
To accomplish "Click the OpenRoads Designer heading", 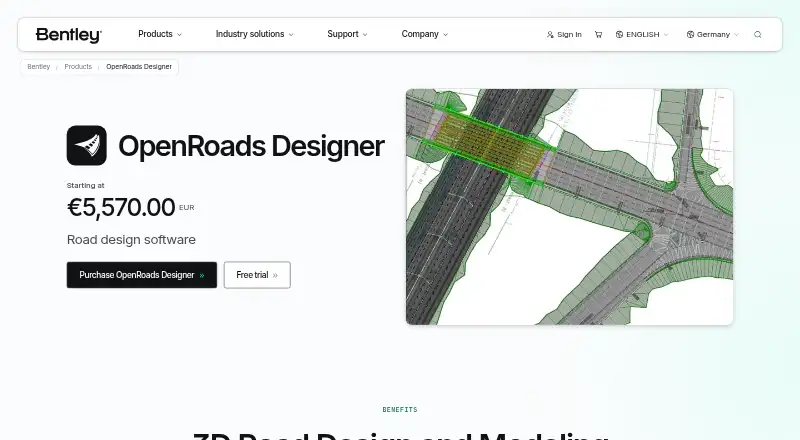I will pyautogui.click(x=251, y=146).
